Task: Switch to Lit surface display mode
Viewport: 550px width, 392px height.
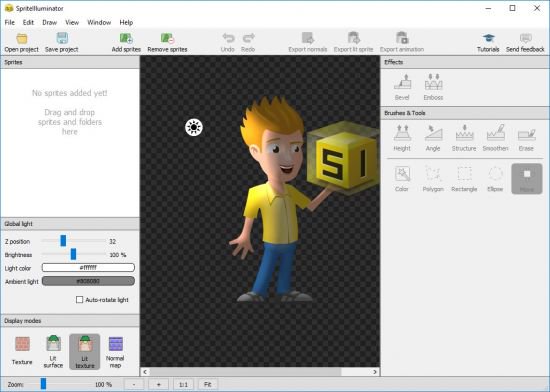Action: tap(53, 351)
